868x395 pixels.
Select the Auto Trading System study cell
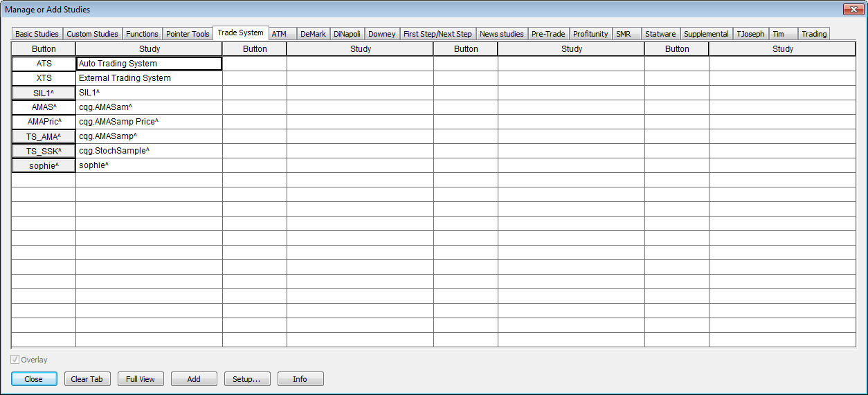click(x=149, y=64)
